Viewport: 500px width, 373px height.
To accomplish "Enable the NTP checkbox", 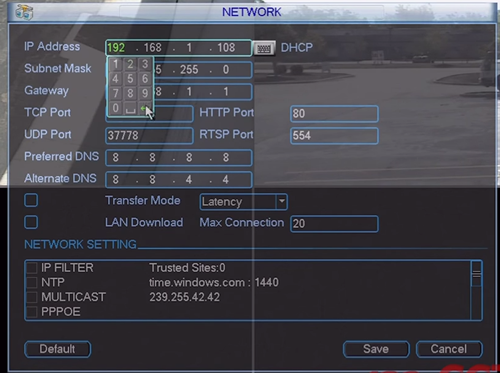I will (32, 282).
